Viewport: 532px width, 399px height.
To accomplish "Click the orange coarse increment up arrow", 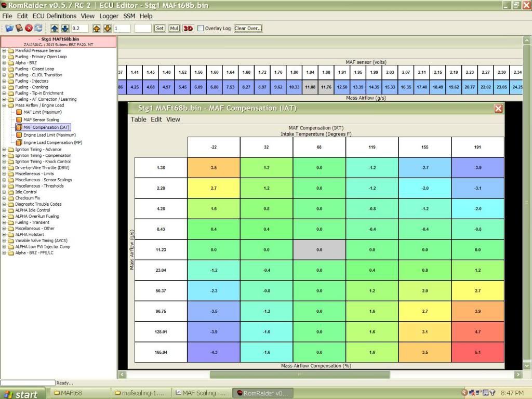I will coord(97,28).
